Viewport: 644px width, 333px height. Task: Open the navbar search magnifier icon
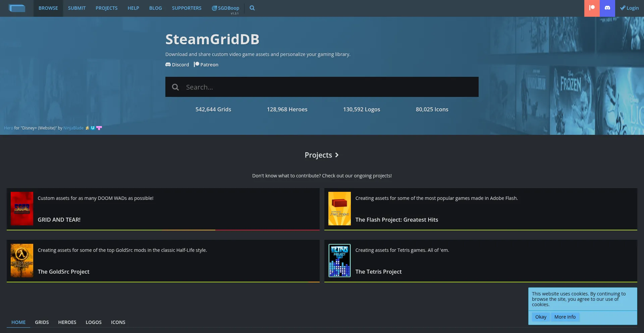(x=252, y=8)
